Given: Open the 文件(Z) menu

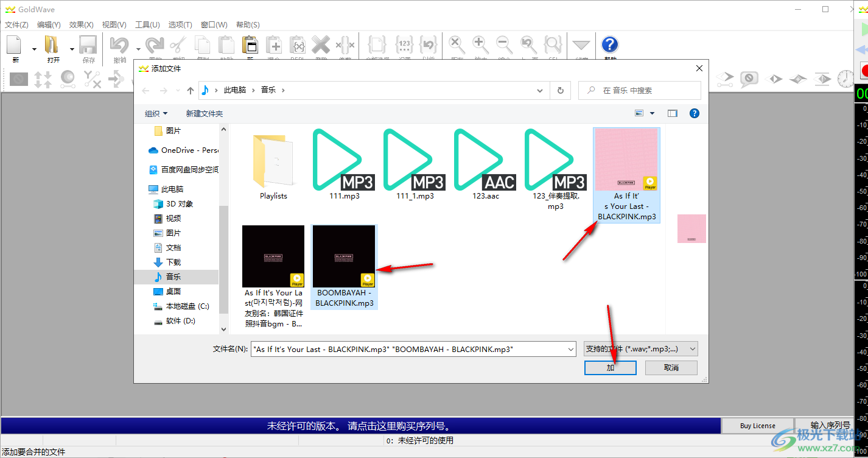Looking at the screenshot, I should (x=16, y=25).
